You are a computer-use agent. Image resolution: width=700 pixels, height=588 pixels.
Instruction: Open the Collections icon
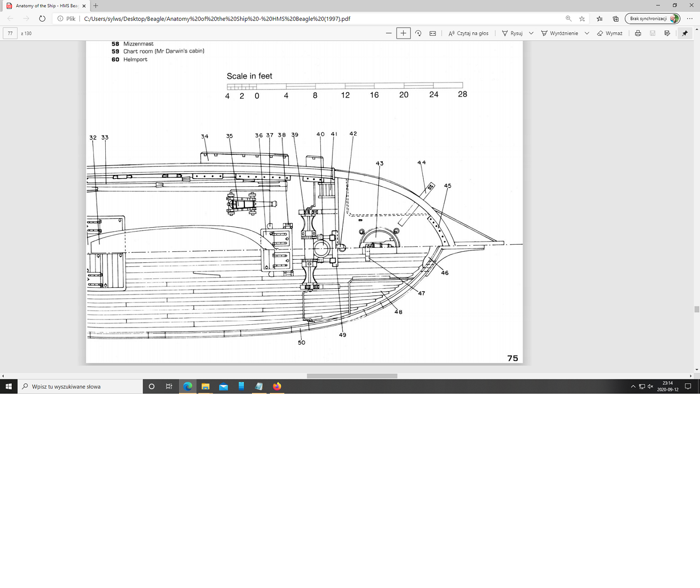point(615,19)
